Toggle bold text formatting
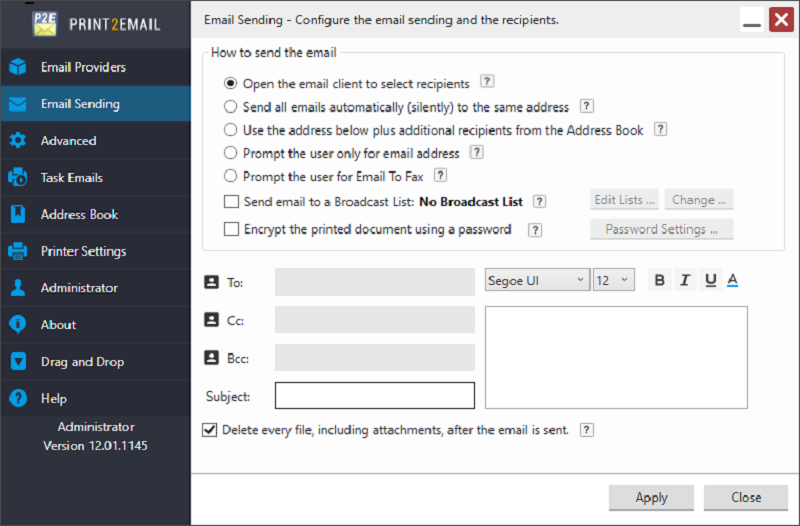Image resolution: width=800 pixels, height=526 pixels. coord(659,280)
